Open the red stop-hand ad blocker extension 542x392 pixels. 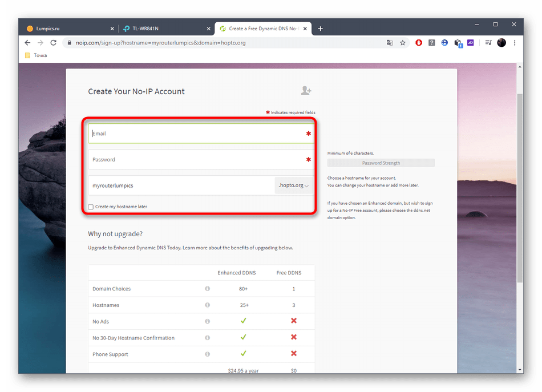tap(419, 43)
